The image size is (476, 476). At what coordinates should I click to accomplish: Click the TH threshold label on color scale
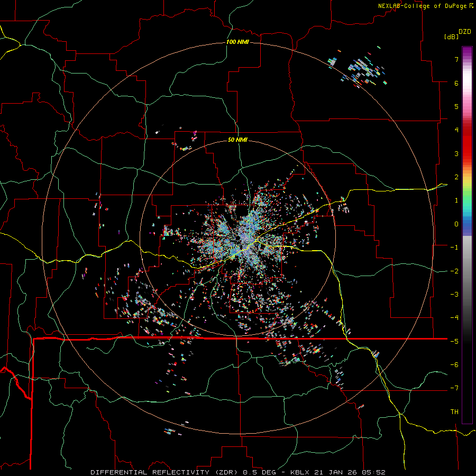[454, 412]
